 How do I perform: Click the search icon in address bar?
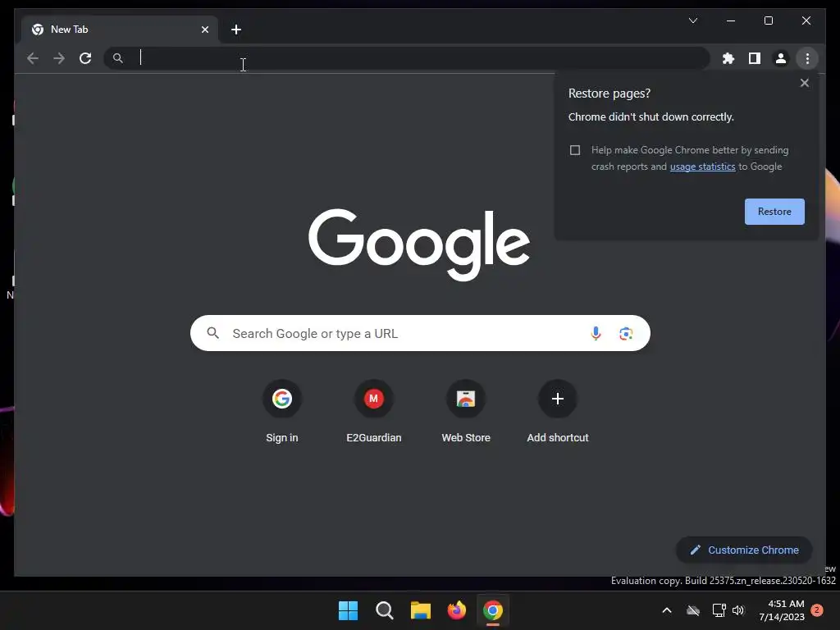click(x=118, y=58)
